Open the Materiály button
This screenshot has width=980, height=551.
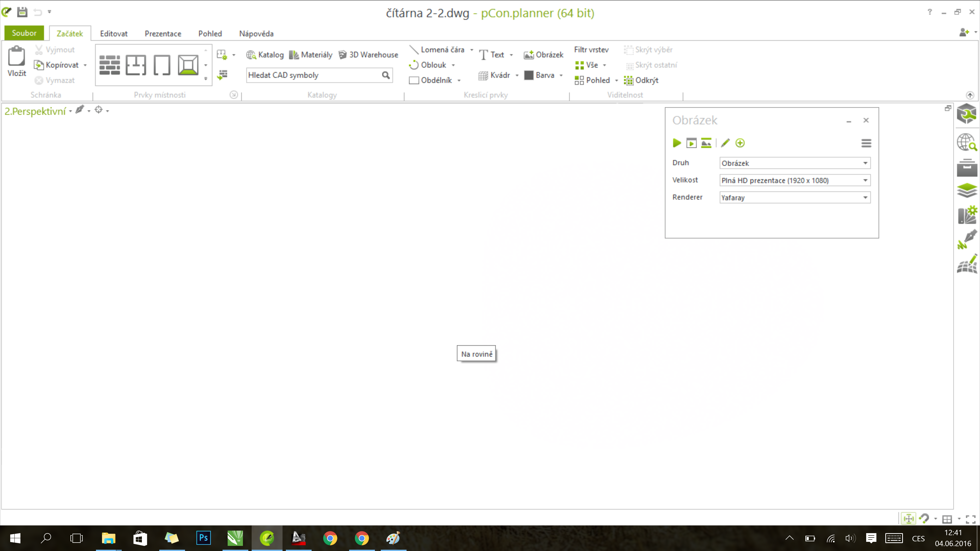310,55
